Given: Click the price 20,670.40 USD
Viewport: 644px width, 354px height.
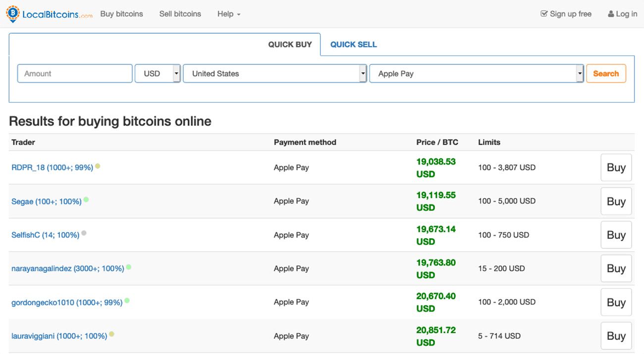Looking at the screenshot, I should click(x=436, y=303).
